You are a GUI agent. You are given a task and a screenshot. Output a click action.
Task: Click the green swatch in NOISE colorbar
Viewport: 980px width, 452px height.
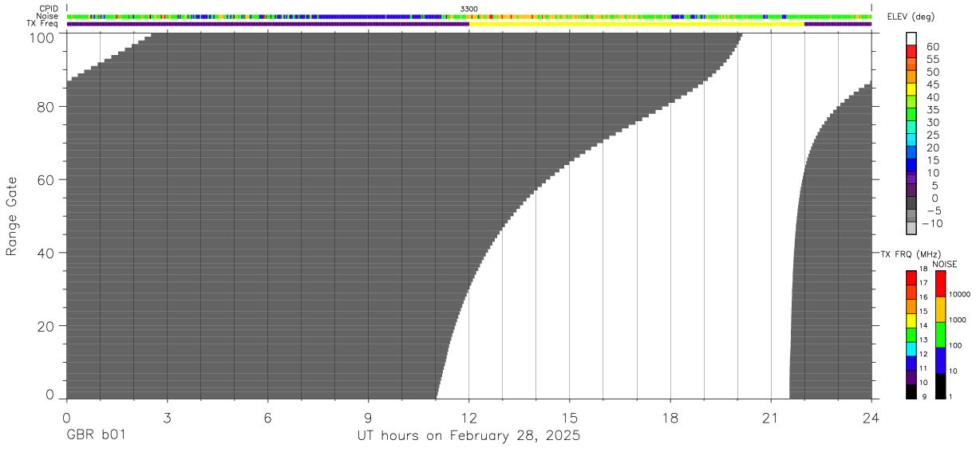click(x=940, y=335)
